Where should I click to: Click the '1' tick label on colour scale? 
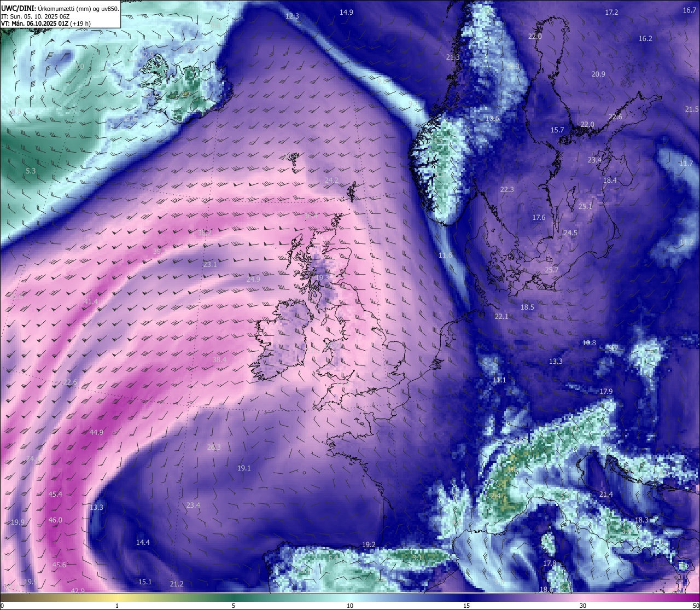pos(117,606)
